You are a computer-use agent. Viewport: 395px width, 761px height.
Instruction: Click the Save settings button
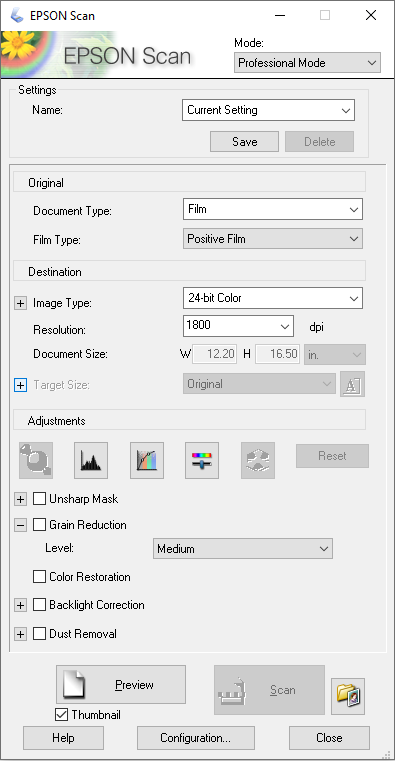[245, 142]
